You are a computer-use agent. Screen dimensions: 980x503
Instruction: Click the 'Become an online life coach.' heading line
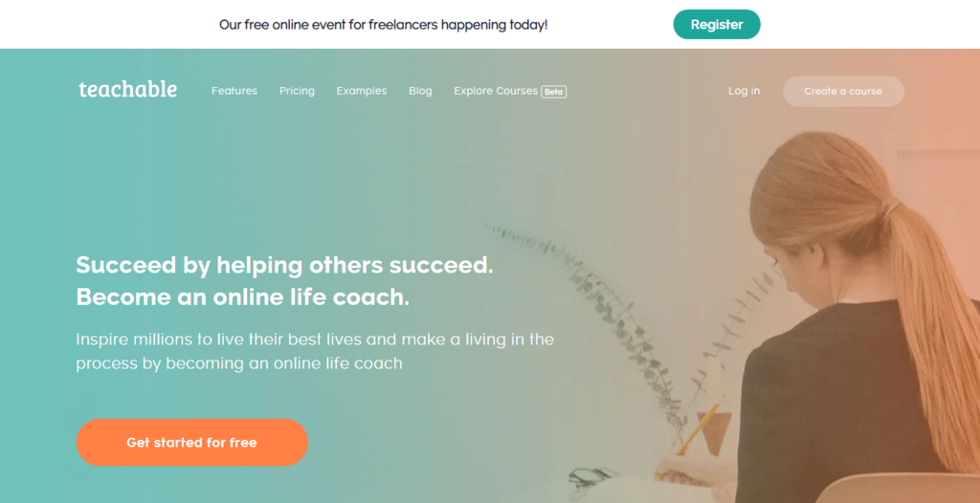(242, 297)
